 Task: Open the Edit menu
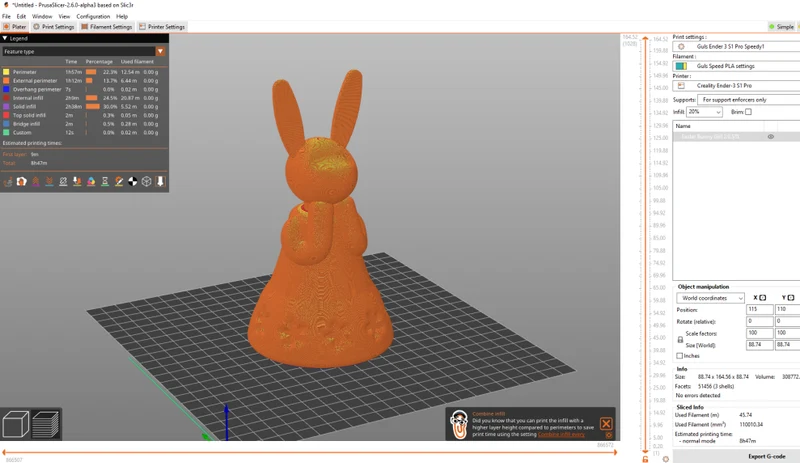point(21,16)
